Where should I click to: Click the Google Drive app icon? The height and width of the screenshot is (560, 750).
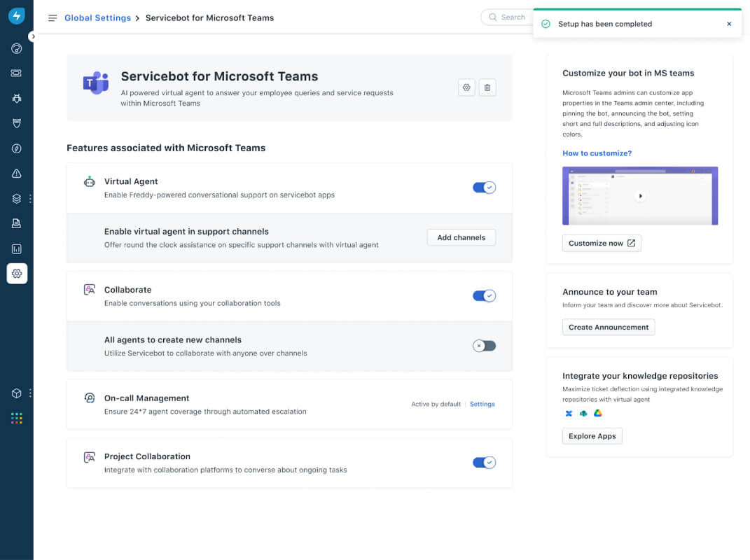point(597,413)
